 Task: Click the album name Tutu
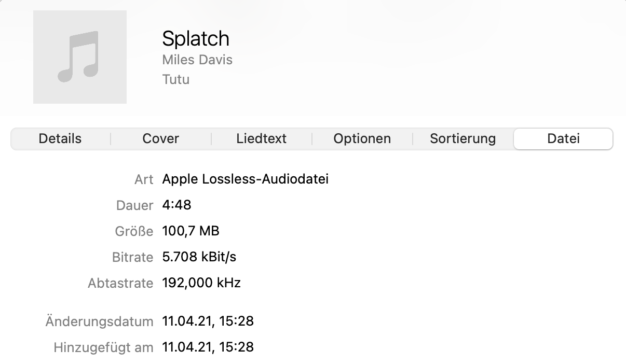tap(176, 79)
